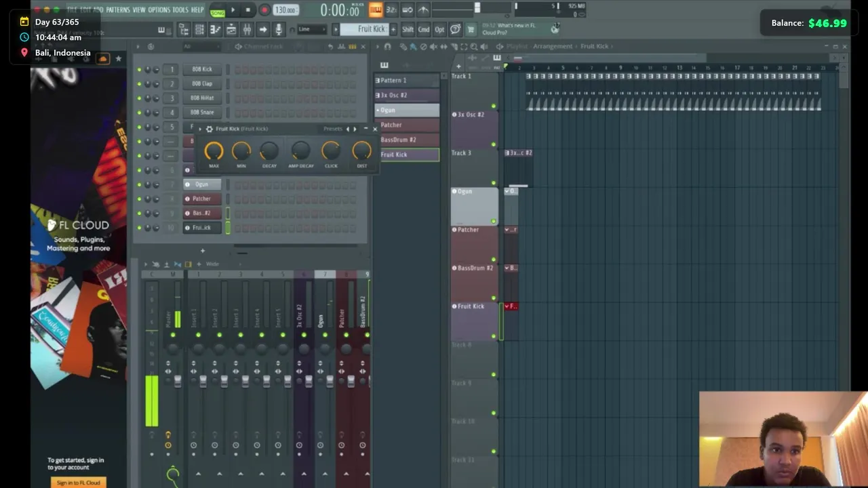Click the time display 0:00:00
Image resolution: width=868 pixels, height=488 pixels.
(x=340, y=10)
